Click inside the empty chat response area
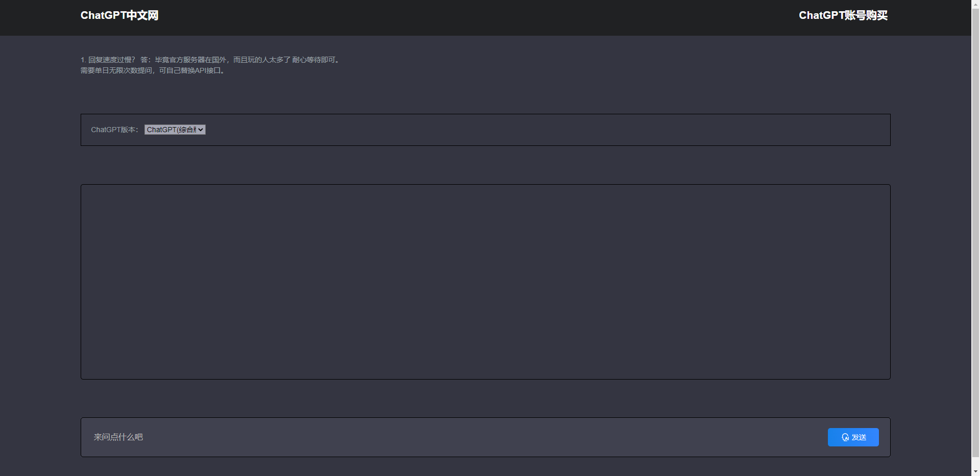Image resolution: width=980 pixels, height=476 pixels. (x=485, y=282)
